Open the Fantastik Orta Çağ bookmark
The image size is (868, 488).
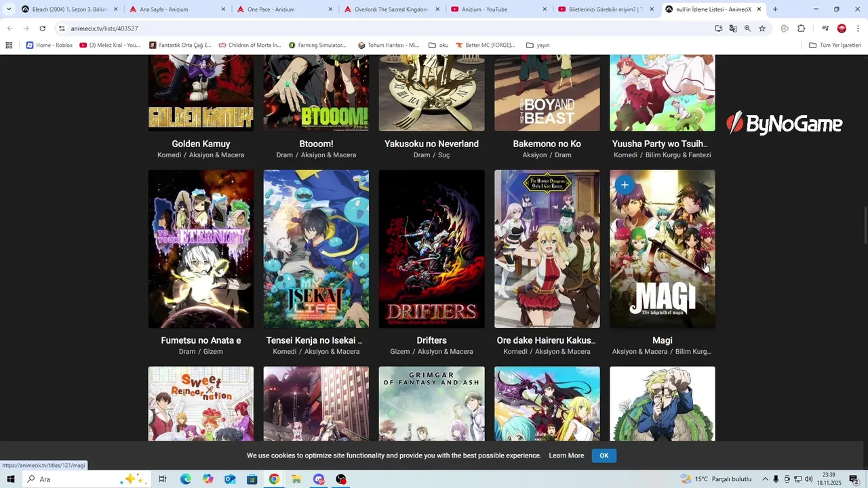(x=180, y=45)
